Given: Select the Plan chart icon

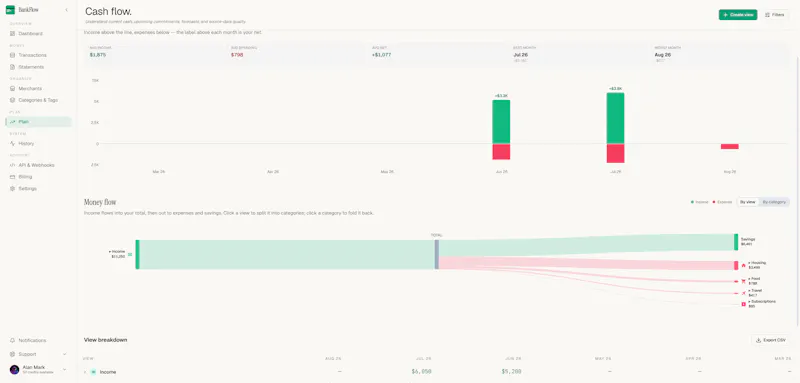Looking at the screenshot, I should pyautogui.click(x=13, y=122).
